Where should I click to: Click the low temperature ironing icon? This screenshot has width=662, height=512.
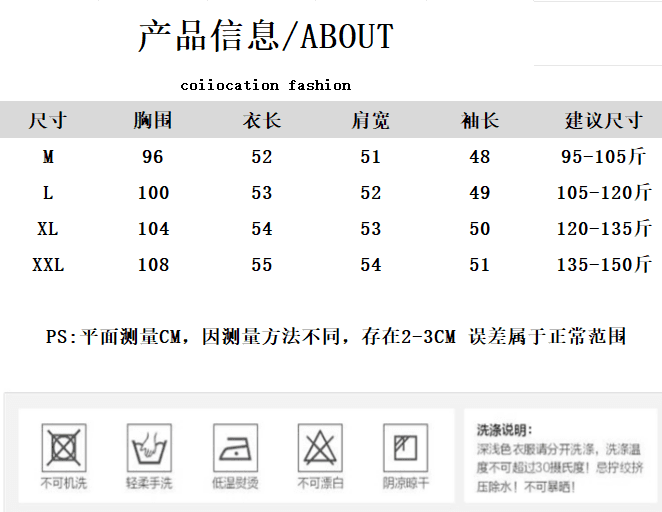tap(235, 447)
